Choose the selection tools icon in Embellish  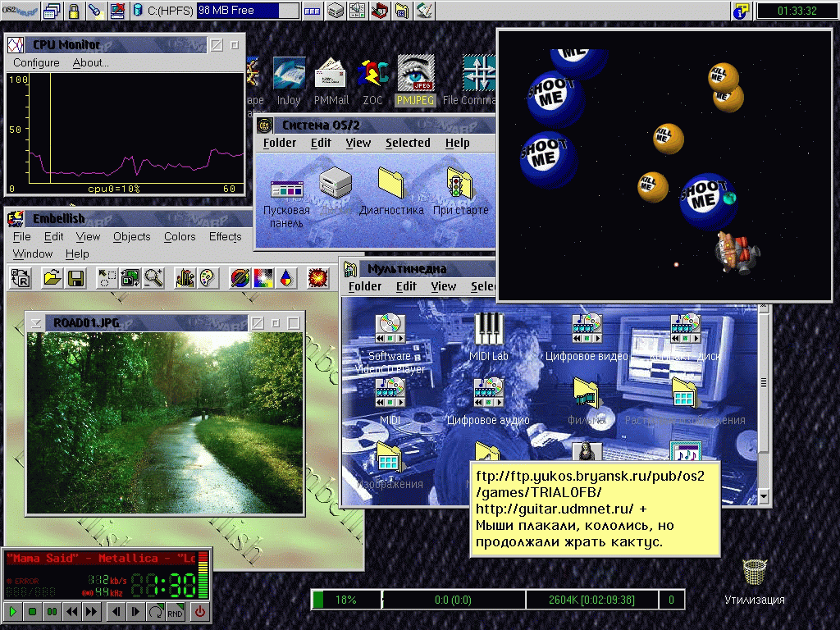click(107, 278)
